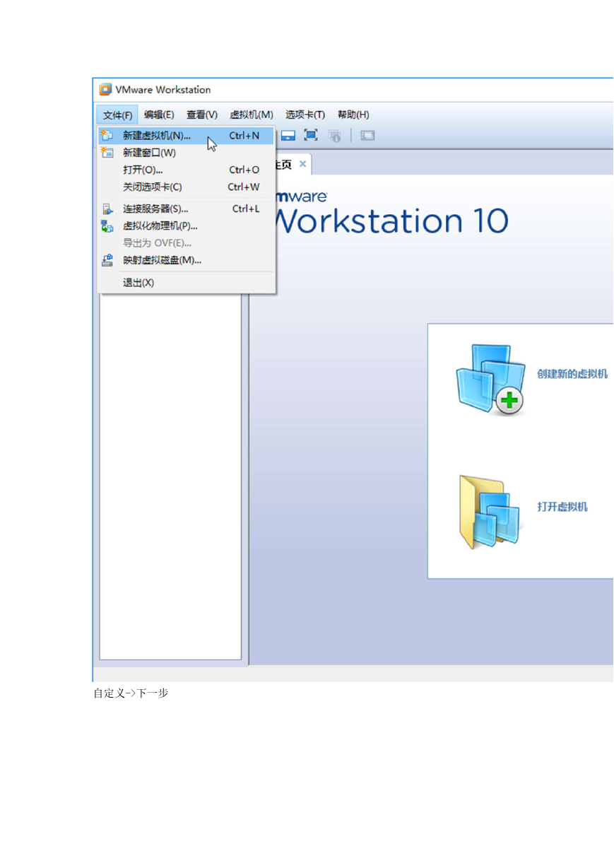
Task: Click the VMware Workstation title bar logo icon
Action: click(106, 90)
